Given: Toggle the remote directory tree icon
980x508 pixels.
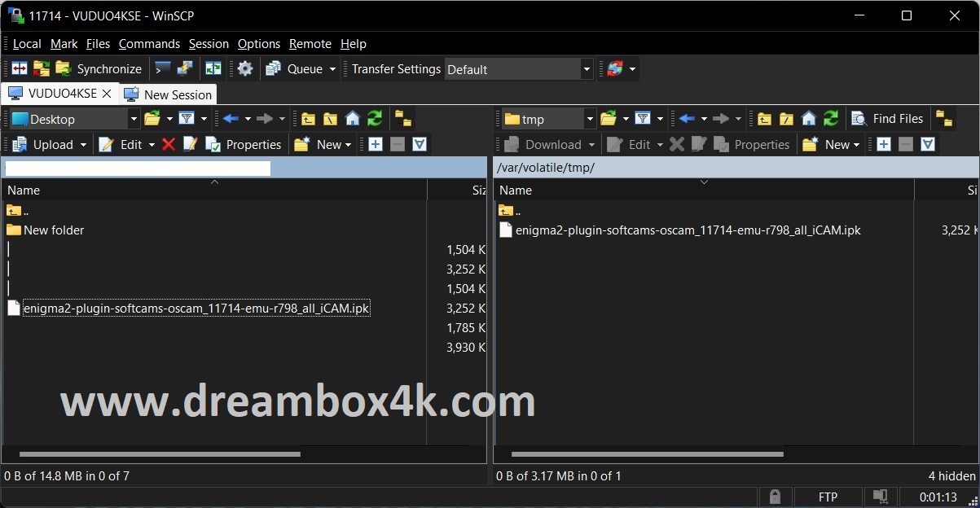Looking at the screenshot, I should [944, 119].
